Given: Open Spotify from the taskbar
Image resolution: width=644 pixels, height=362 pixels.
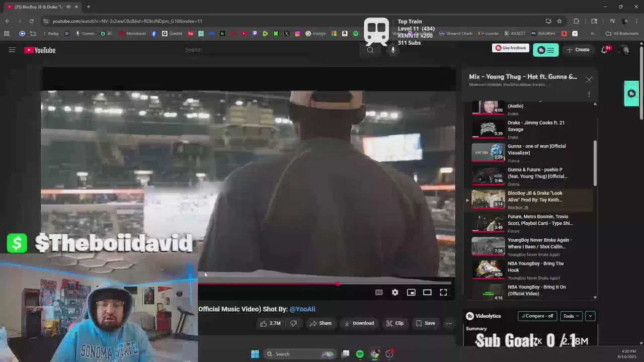Looking at the screenshot, I should point(360,354).
